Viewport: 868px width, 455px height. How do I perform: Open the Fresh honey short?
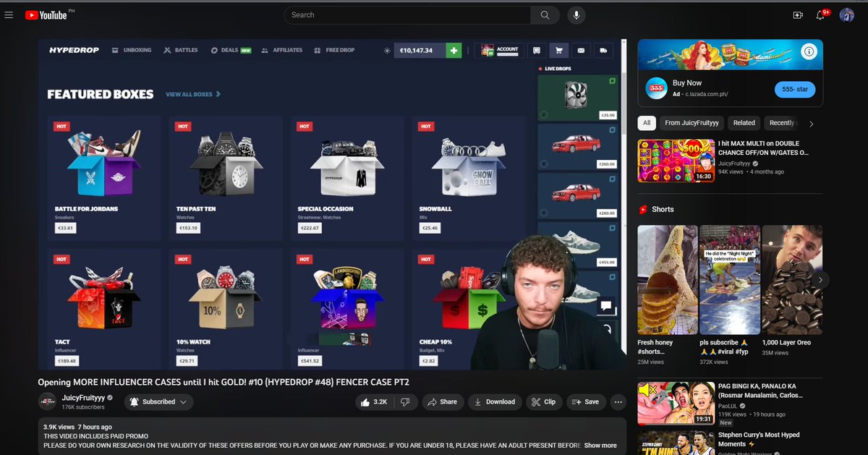(x=668, y=279)
